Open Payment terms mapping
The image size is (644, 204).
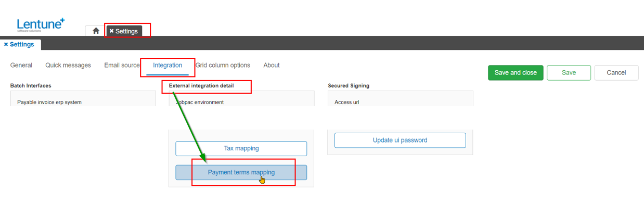point(241,172)
